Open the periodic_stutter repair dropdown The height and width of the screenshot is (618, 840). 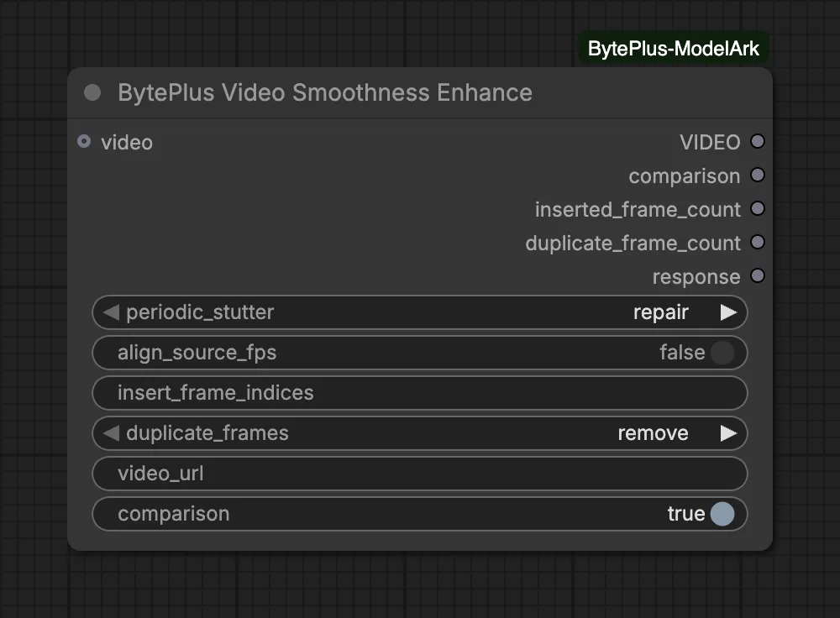pyautogui.click(x=419, y=312)
